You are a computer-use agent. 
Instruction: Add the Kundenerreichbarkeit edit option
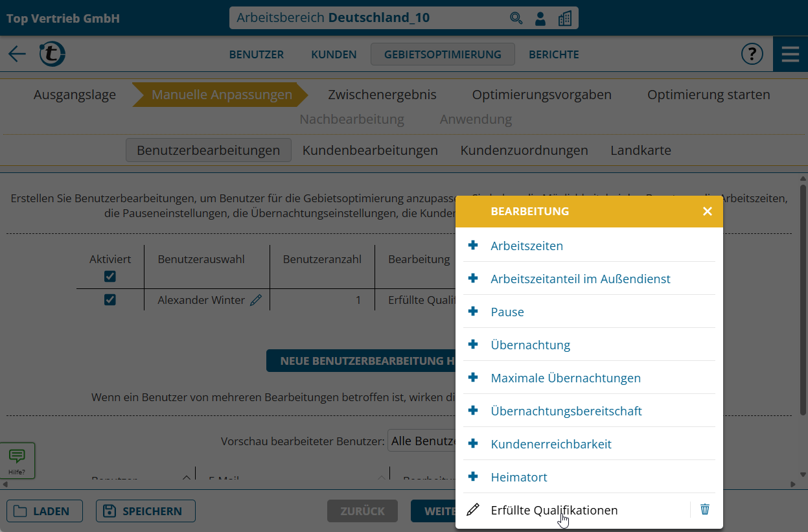[551, 444]
